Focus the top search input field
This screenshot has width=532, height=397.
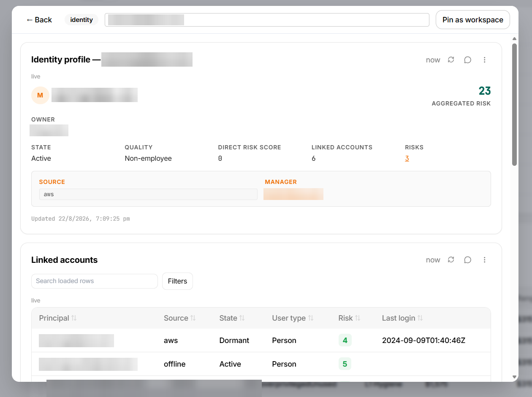[267, 20]
